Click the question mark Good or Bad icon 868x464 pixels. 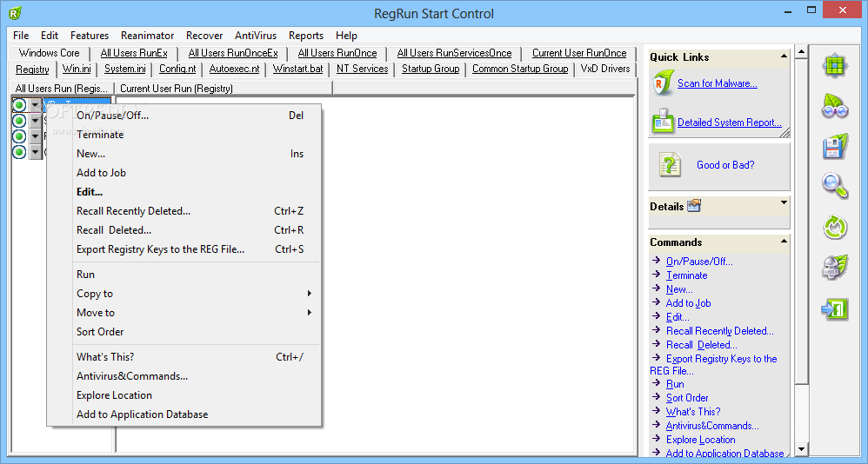coord(670,165)
